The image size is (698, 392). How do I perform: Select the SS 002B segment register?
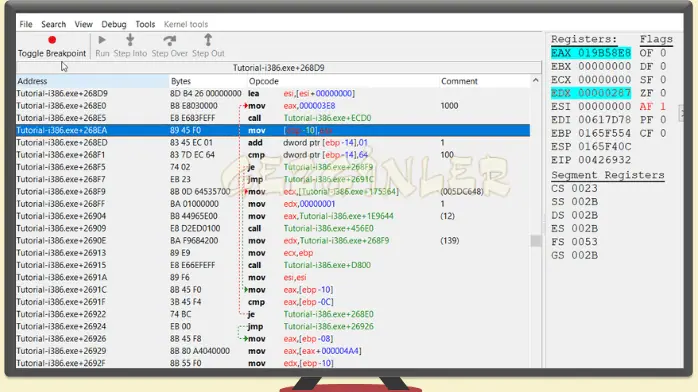[574, 202]
